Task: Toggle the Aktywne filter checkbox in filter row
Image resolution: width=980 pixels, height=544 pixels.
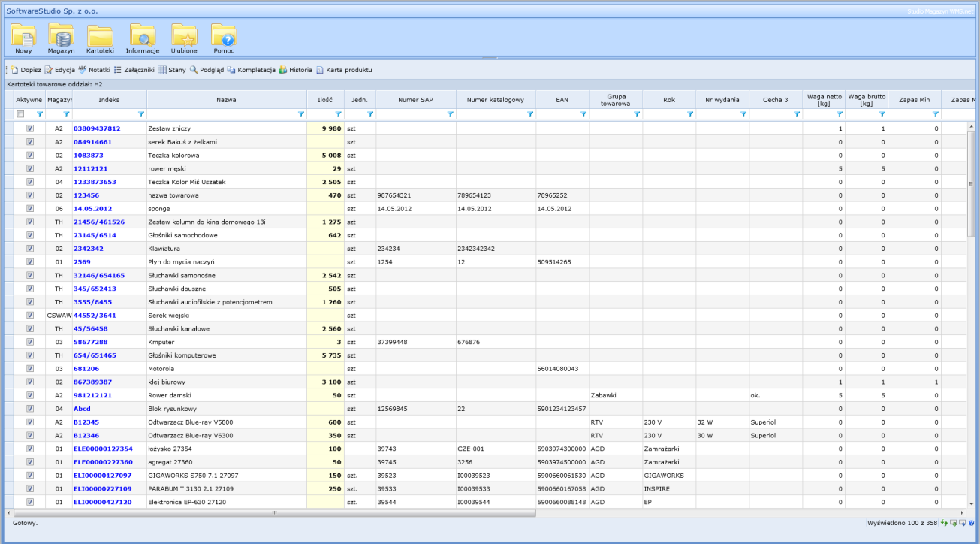Action: pos(21,114)
